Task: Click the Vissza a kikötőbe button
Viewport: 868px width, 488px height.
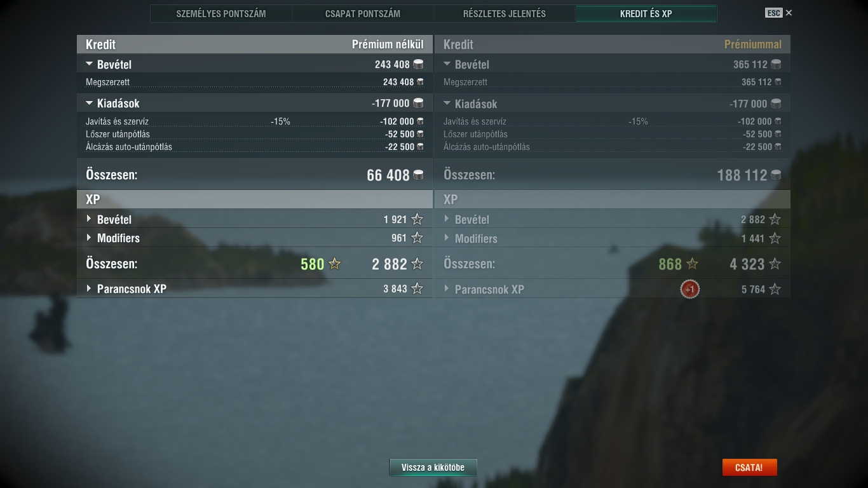Action: [433, 467]
